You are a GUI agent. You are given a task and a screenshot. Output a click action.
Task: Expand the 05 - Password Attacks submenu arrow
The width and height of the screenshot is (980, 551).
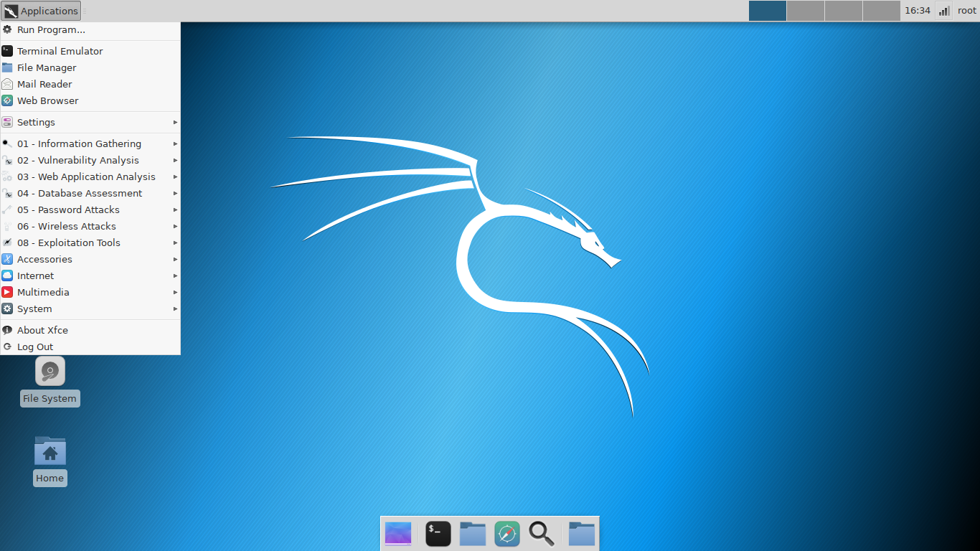pyautogui.click(x=175, y=209)
